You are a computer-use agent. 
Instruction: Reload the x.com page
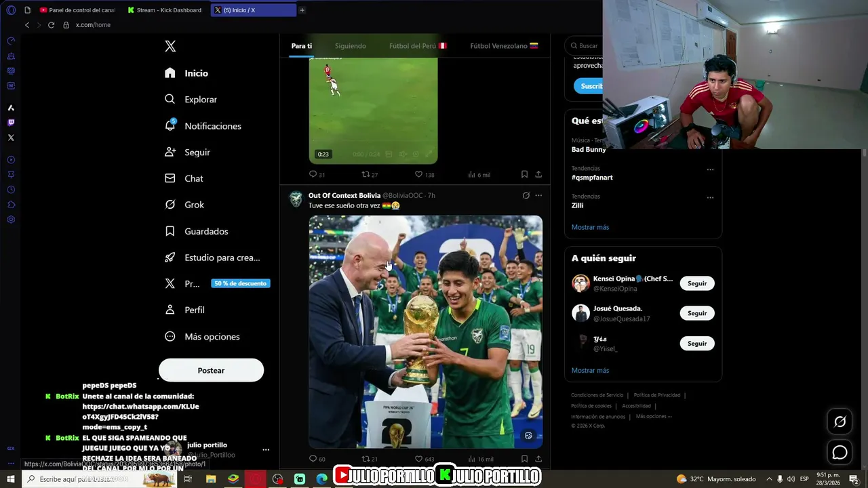click(x=51, y=25)
